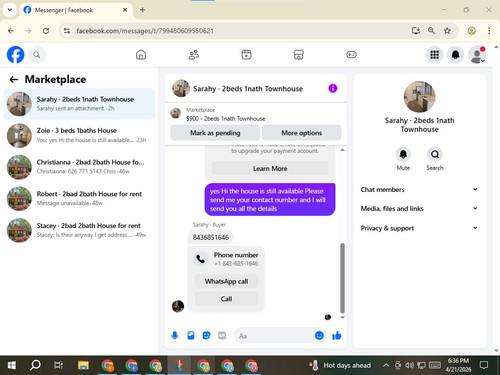Click Sarahy's large profile picture in side panel
Image resolution: width=500 pixels, height=375 pixels.
coord(419,97)
